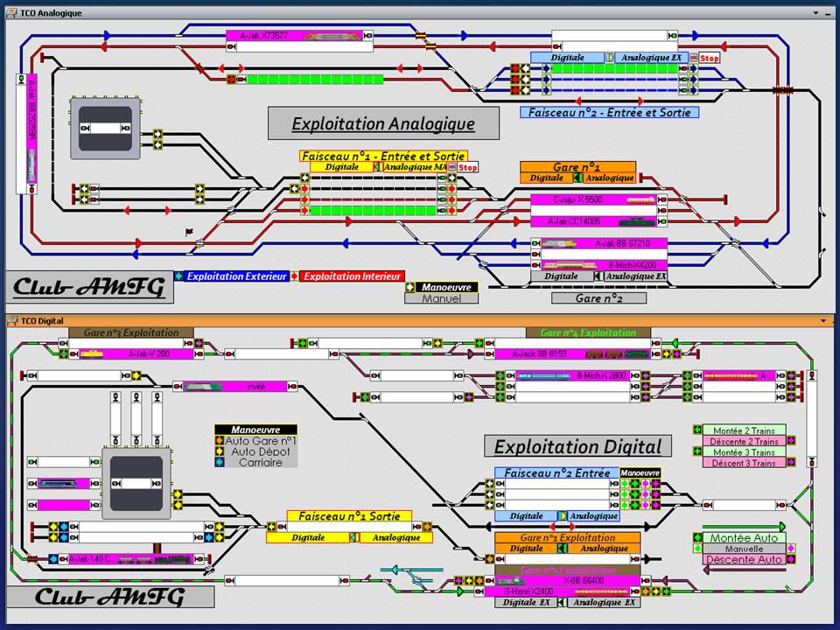The height and width of the screenshot is (630, 840).
Task: Click the magenta arrow icon beside Déscente Auto
Action: pyautogui.click(x=791, y=559)
